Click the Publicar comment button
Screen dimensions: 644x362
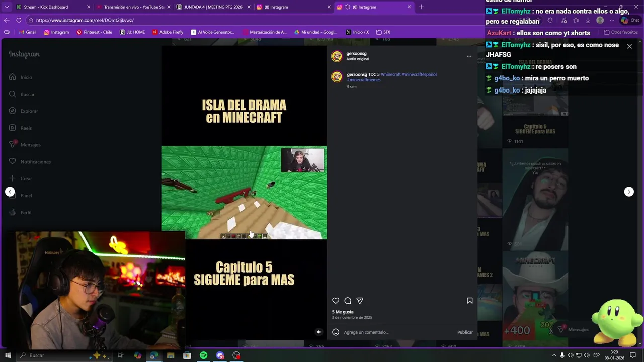pos(465,332)
